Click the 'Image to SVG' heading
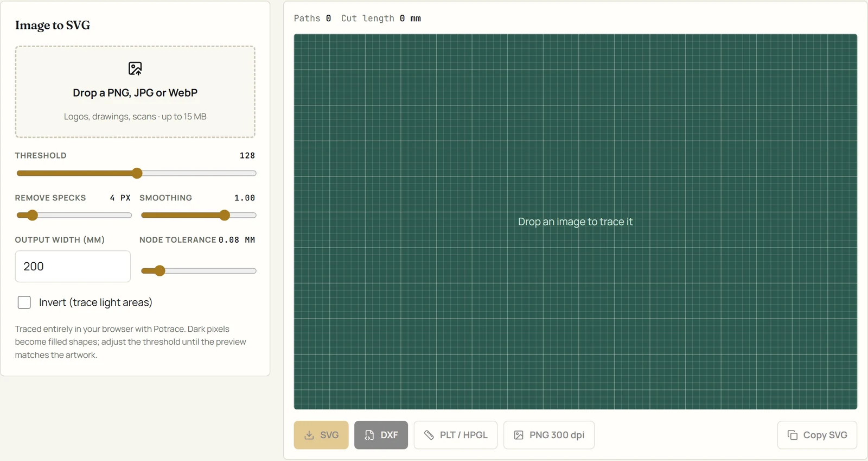This screenshot has height=461, width=868. pos(53,25)
